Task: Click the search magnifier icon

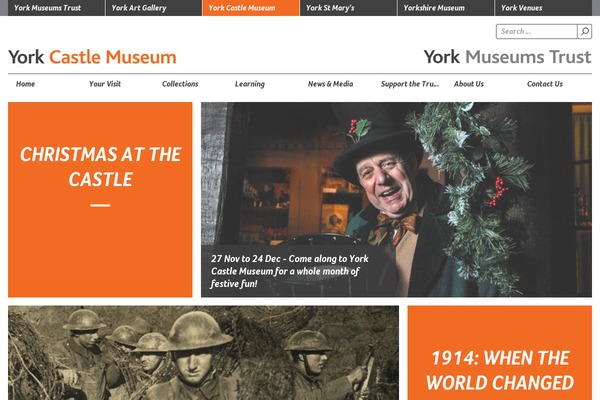Action: 584,31
